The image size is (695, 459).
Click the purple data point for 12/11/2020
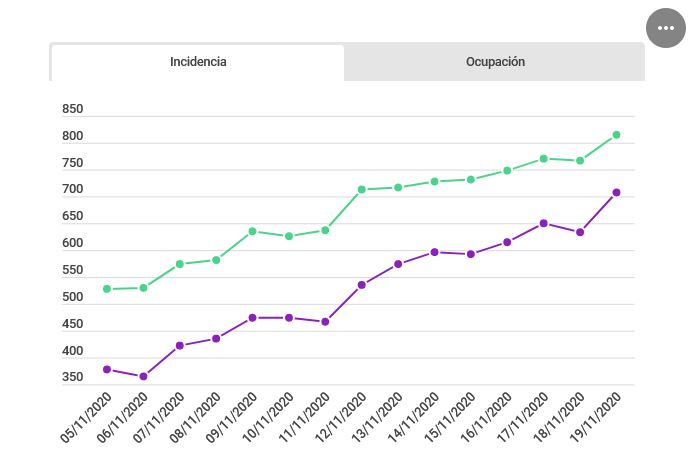362,285
